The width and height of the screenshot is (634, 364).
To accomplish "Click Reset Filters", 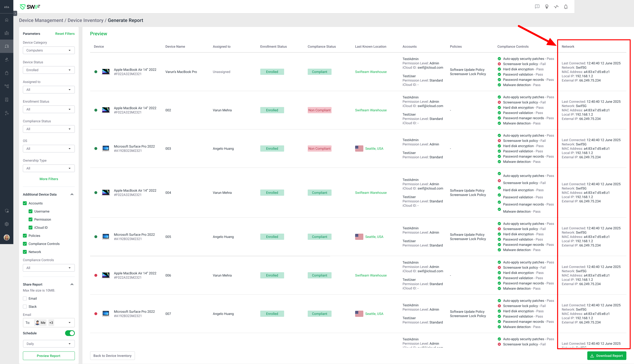I will tap(65, 34).
